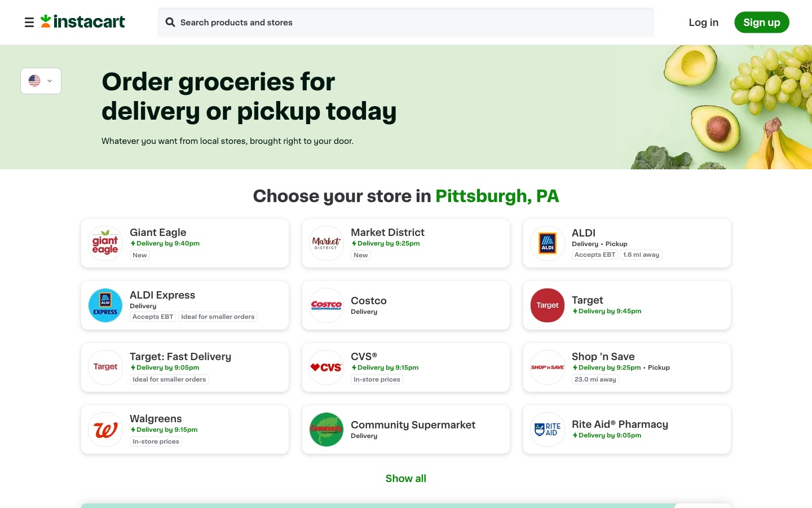Click the Log in button
812x508 pixels.
(x=703, y=23)
